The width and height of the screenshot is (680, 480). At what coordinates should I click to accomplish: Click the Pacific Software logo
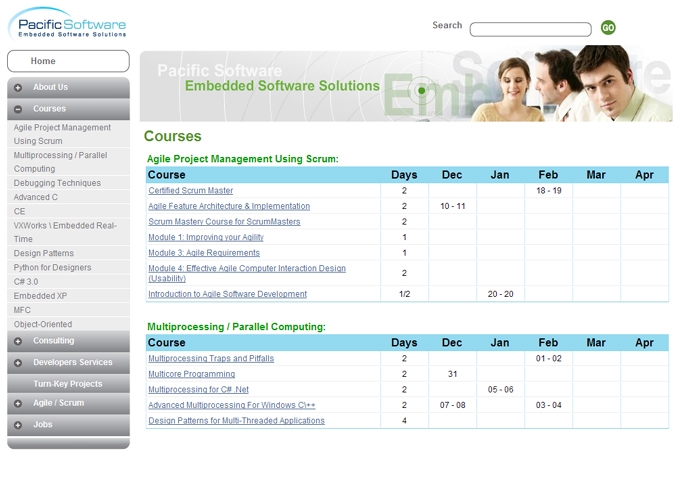pos(68,25)
